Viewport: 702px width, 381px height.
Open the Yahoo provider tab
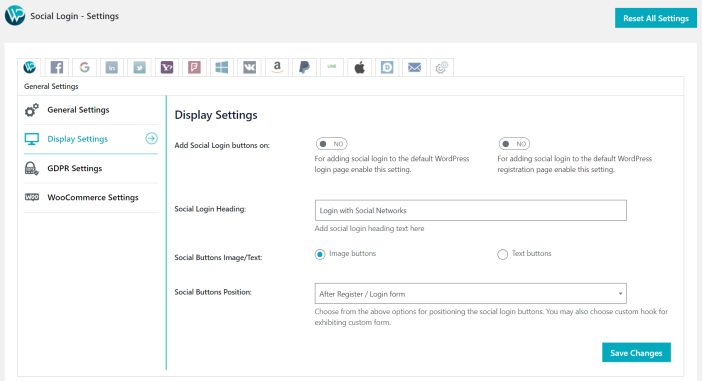click(x=167, y=68)
